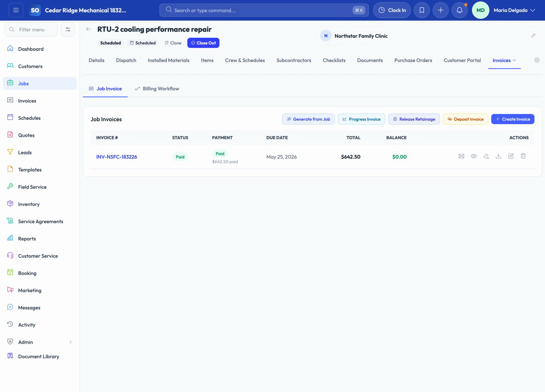
Task: Open the Customer Portal tab
Action: [x=462, y=60]
